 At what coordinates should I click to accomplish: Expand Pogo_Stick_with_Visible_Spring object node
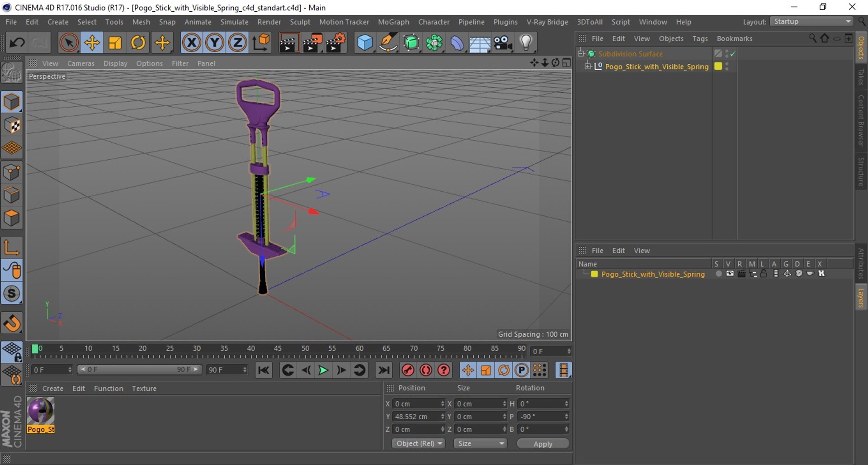coord(588,66)
